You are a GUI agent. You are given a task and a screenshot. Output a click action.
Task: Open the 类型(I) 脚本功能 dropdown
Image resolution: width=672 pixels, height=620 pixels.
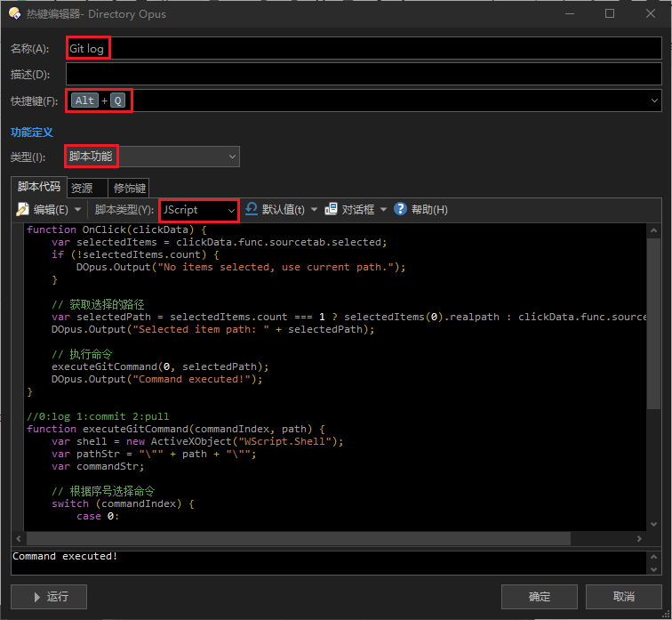click(153, 157)
